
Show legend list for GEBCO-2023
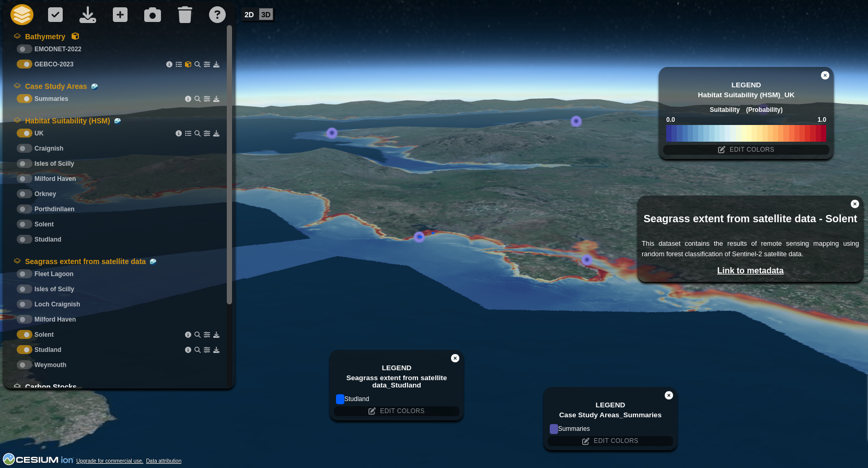[x=179, y=64]
